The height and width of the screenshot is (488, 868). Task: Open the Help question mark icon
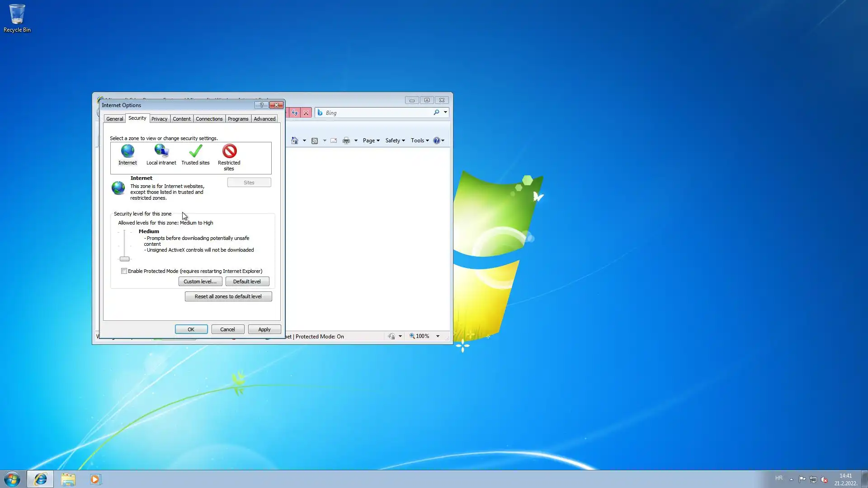tap(436, 141)
